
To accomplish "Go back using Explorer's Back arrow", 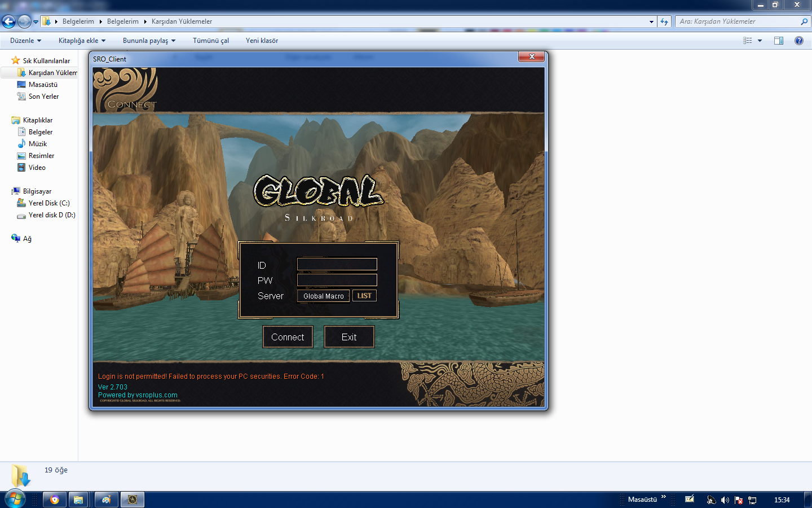I will 8,22.
